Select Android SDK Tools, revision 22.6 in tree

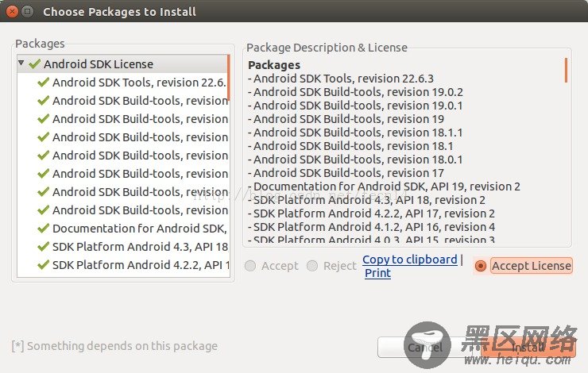tap(139, 83)
